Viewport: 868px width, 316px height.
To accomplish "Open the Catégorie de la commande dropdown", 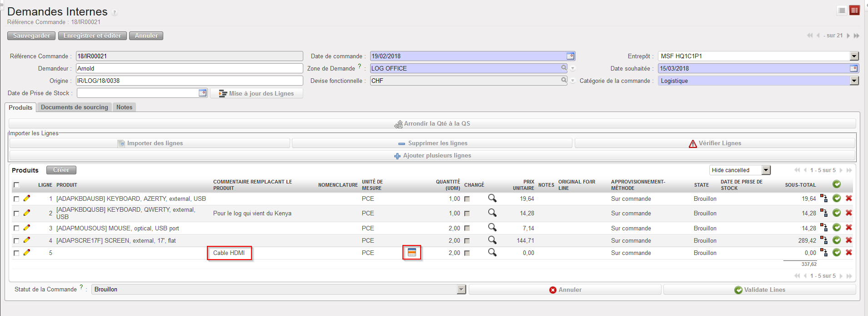I will 854,81.
